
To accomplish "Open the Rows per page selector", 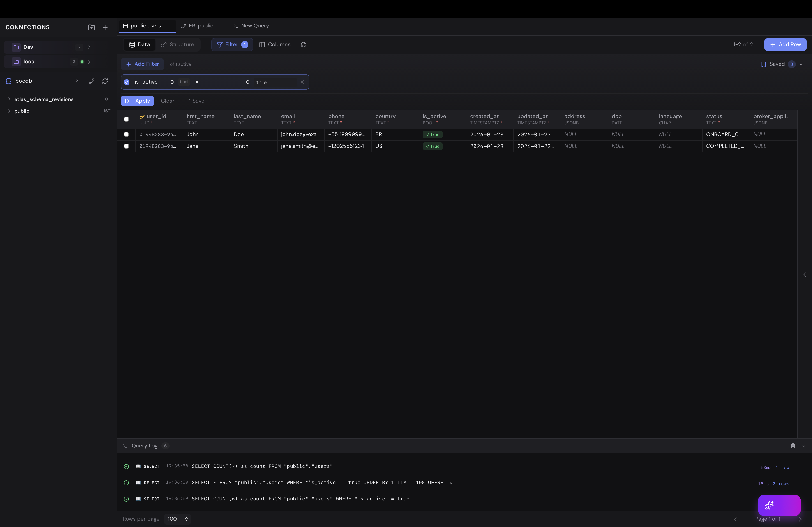I will [178, 519].
